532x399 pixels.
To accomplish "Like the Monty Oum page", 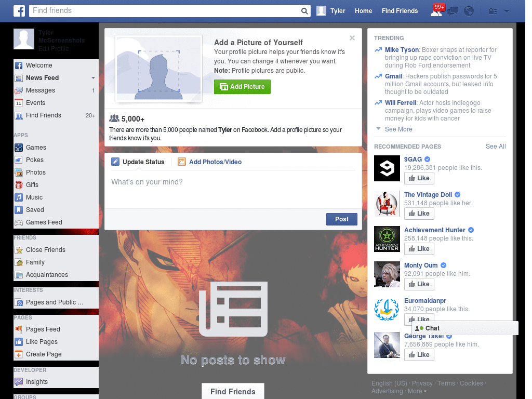I will (419, 284).
